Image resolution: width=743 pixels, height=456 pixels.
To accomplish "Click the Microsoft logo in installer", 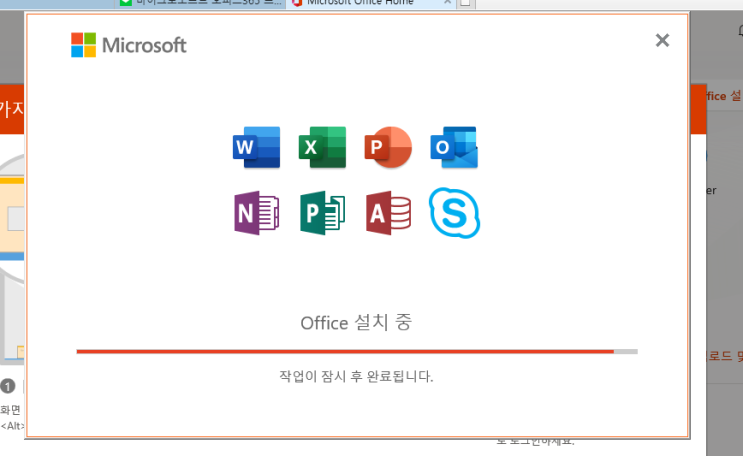I will click(x=128, y=45).
